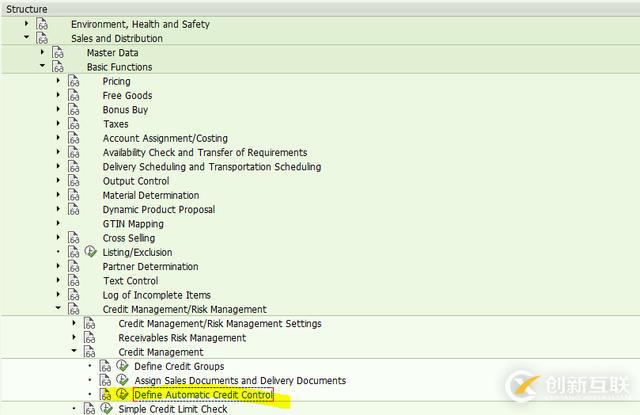Open documentation icon next to Master Data
This screenshot has height=415, width=640.
tap(58, 53)
